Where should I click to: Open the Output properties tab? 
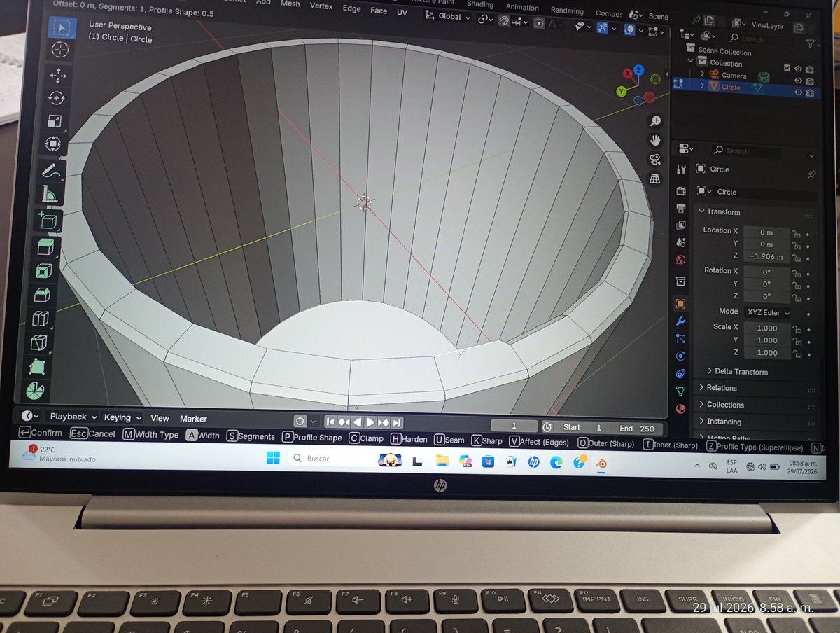681,209
